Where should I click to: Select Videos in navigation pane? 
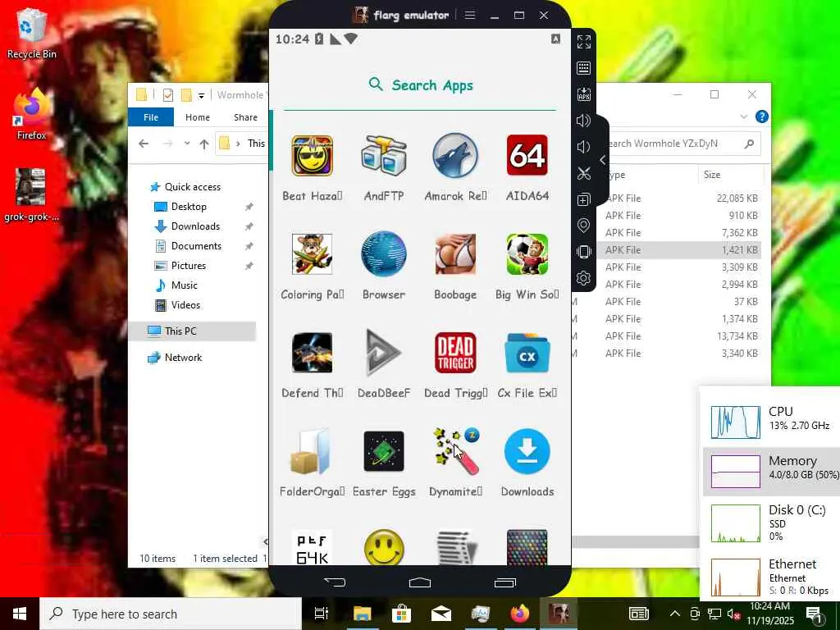pyautogui.click(x=185, y=305)
